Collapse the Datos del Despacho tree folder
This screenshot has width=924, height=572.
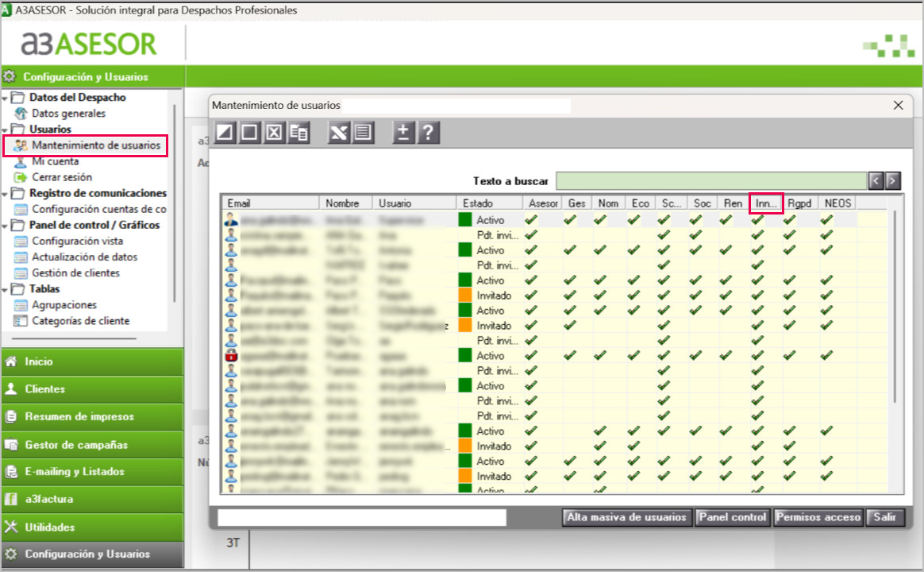[6, 98]
